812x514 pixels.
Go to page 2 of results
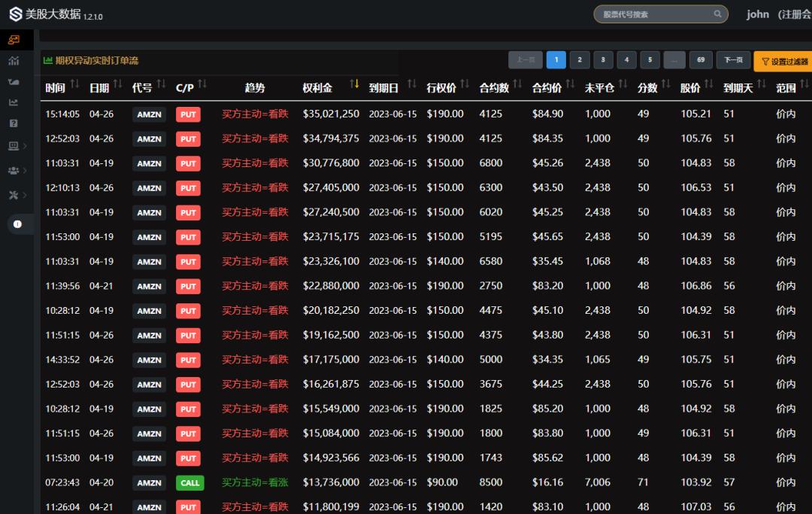[x=580, y=61]
